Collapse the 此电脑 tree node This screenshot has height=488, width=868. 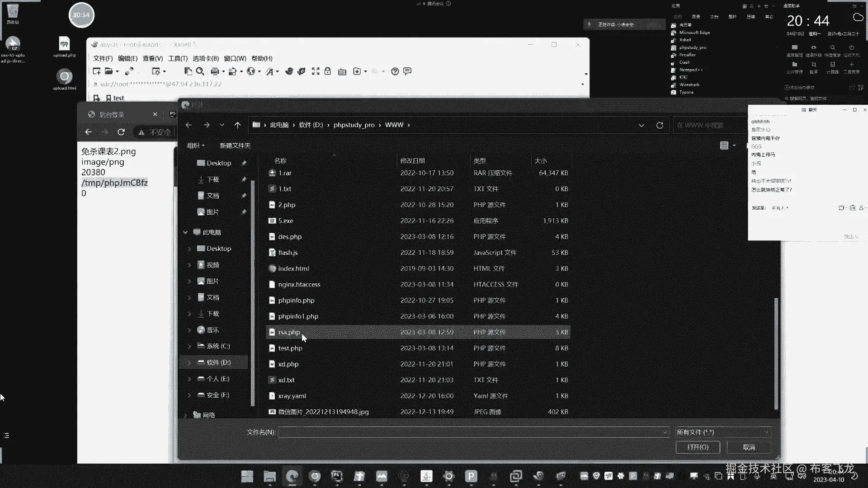[x=185, y=232]
